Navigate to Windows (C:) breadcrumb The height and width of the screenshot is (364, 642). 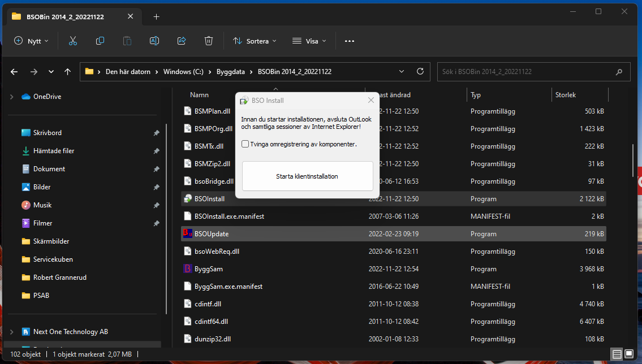click(183, 72)
